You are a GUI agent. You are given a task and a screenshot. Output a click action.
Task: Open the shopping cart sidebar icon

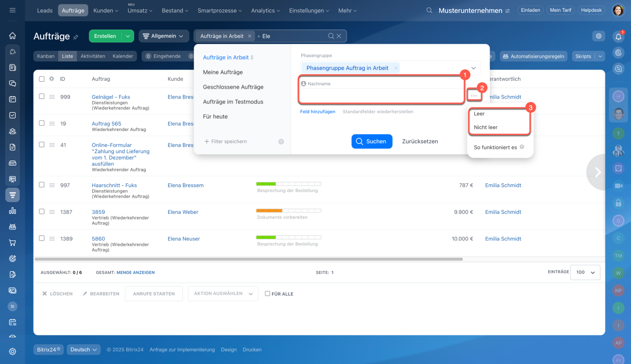click(x=12, y=242)
